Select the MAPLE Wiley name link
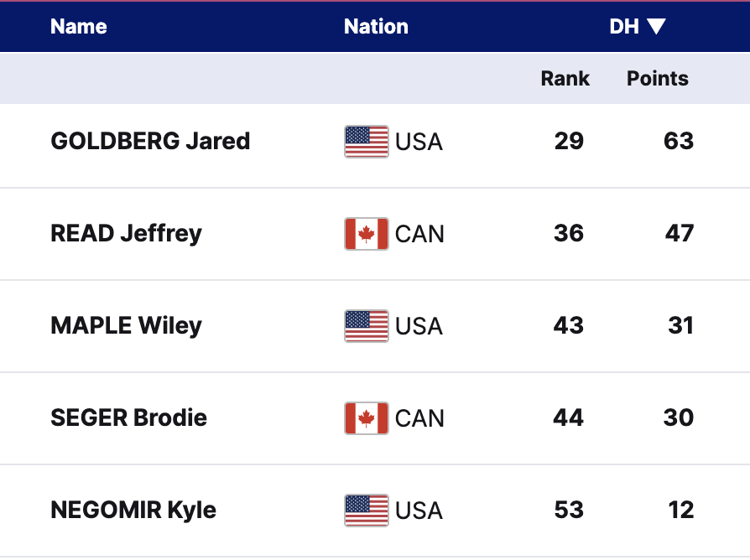Image resolution: width=750 pixels, height=560 pixels. tap(126, 325)
